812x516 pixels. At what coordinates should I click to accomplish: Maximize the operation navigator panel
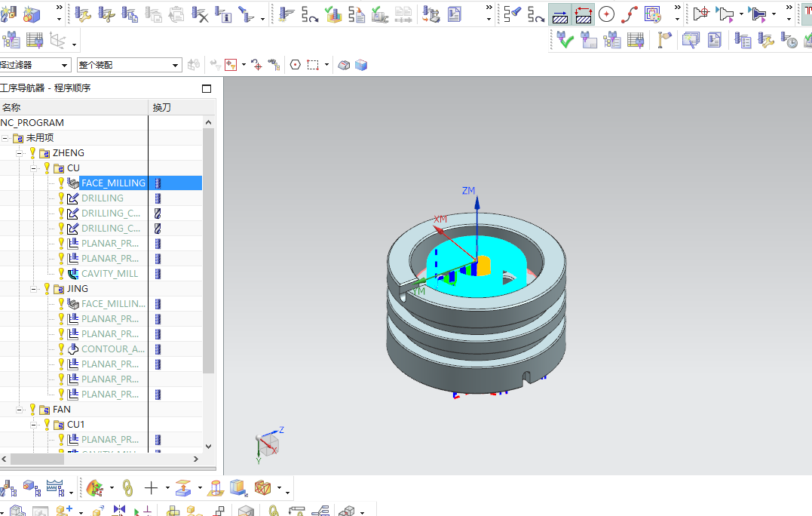coord(207,88)
